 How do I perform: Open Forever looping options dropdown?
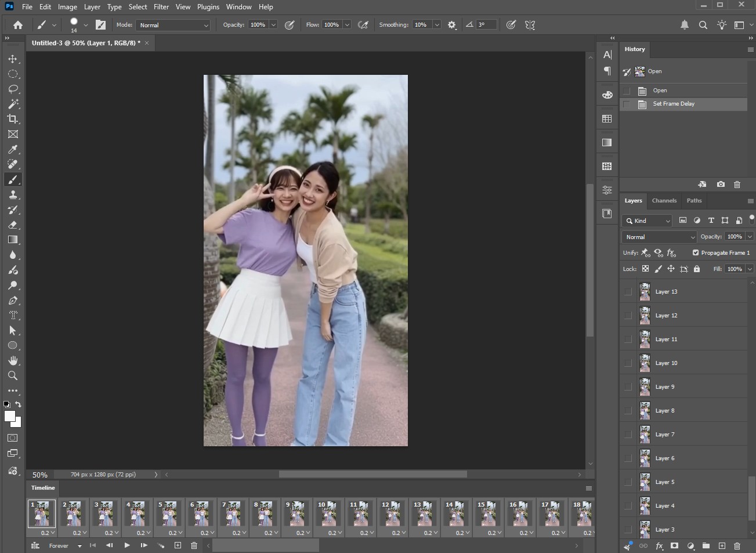point(65,546)
